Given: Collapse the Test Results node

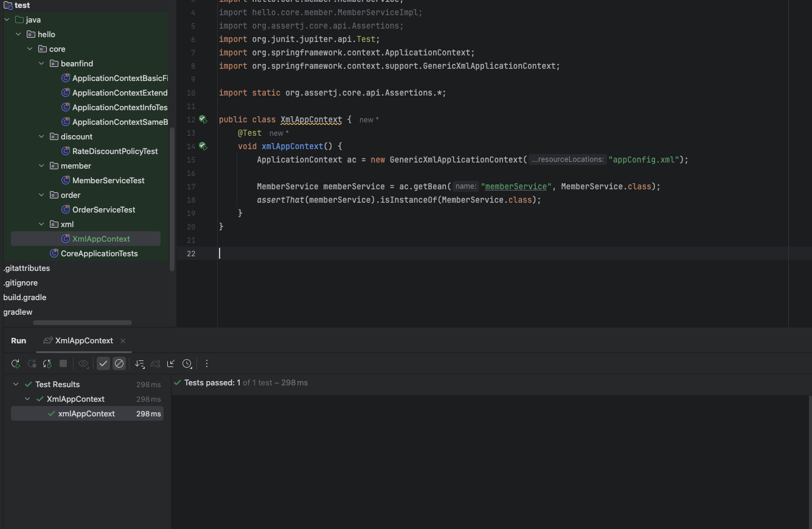Looking at the screenshot, I should (16, 385).
